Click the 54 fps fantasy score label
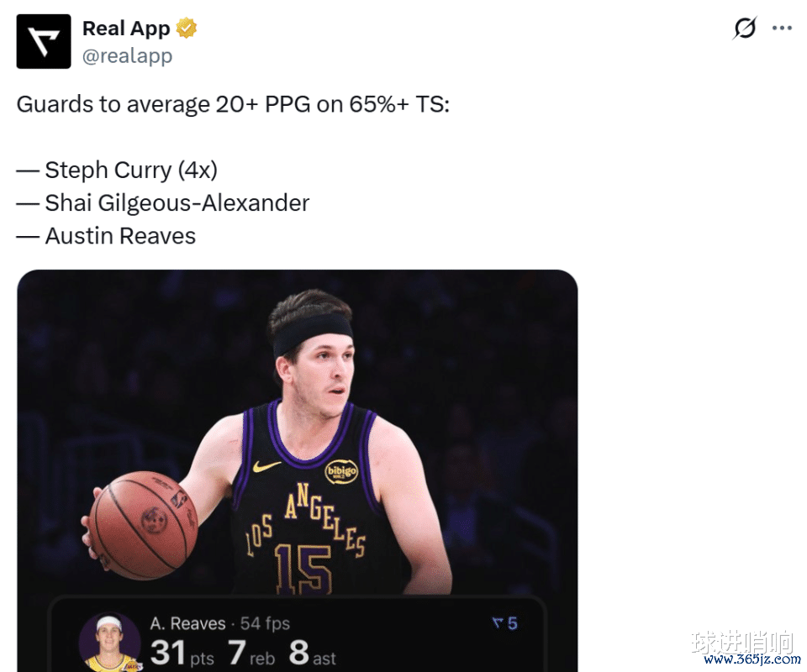 click(x=265, y=623)
